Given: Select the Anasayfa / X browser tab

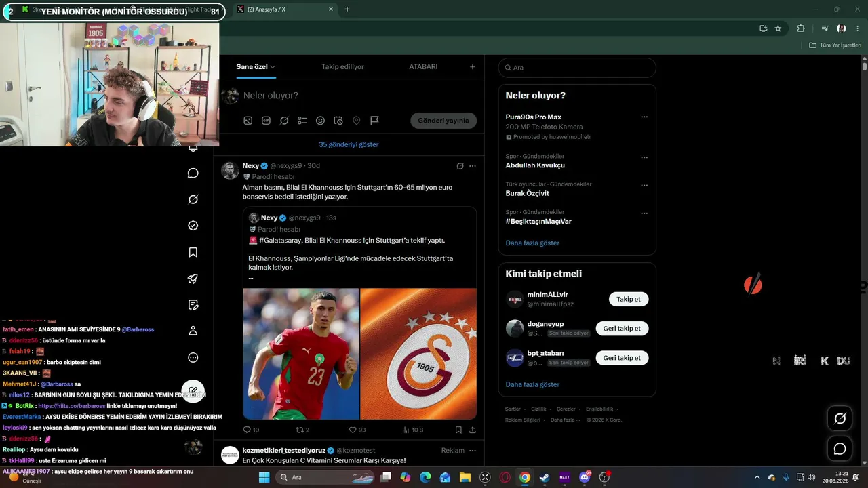Looking at the screenshot, I should point(285,9).
